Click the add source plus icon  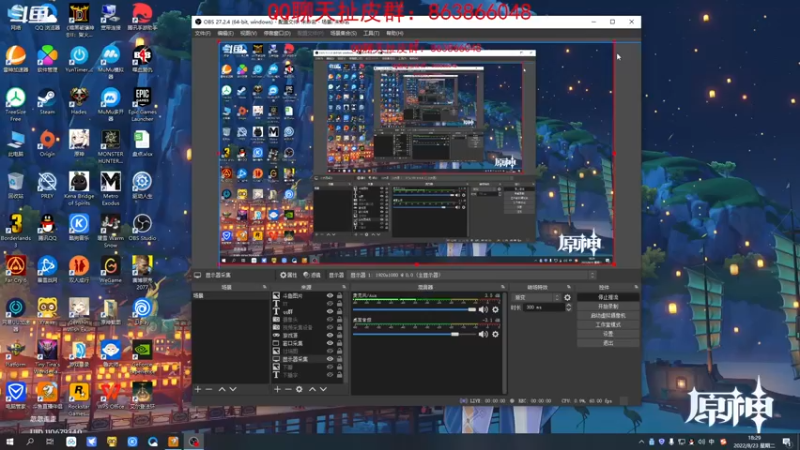tap(277, 389)
